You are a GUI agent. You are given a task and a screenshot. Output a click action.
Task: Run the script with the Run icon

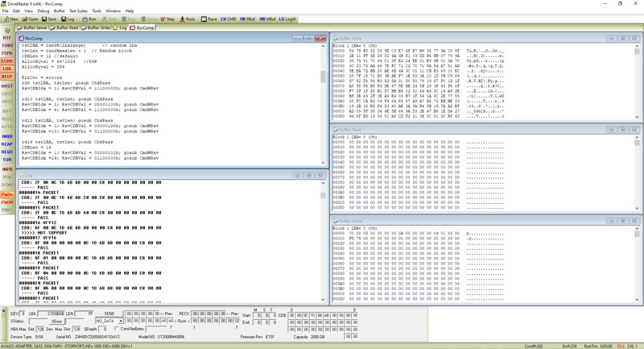click(89, 19)
